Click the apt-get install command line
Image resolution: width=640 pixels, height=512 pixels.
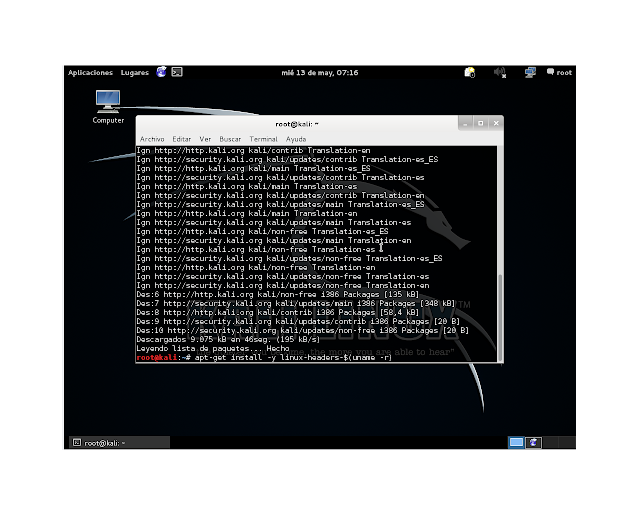point(293,358)
